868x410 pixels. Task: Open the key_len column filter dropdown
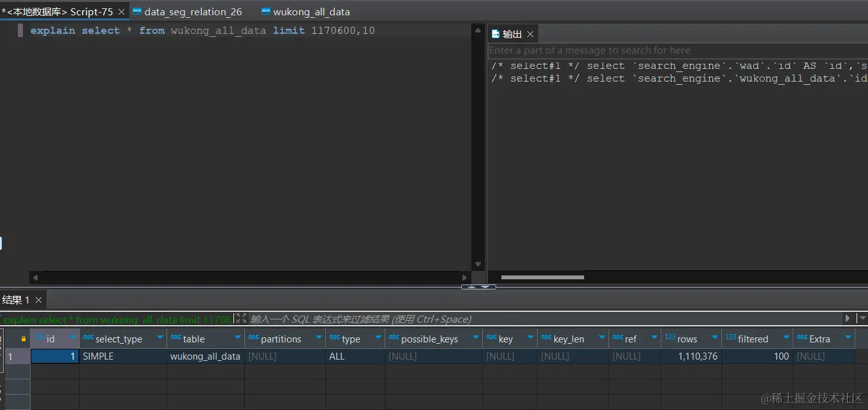(602, 337)
